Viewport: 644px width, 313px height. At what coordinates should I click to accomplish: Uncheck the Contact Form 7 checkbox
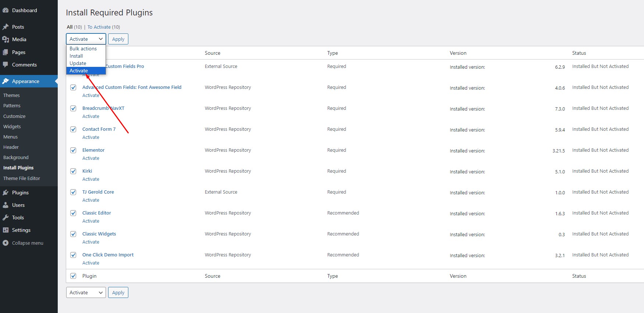73,129
